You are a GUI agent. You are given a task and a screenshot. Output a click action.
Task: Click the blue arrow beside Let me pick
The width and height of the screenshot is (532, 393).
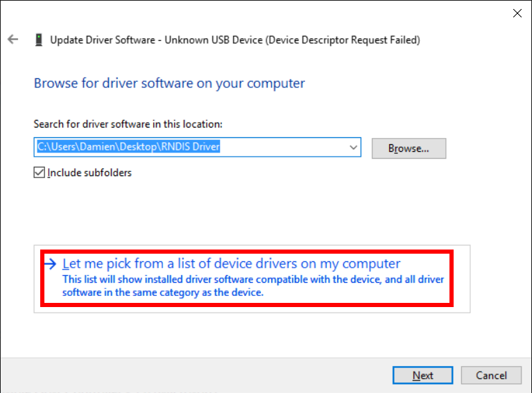coord(50,264)
